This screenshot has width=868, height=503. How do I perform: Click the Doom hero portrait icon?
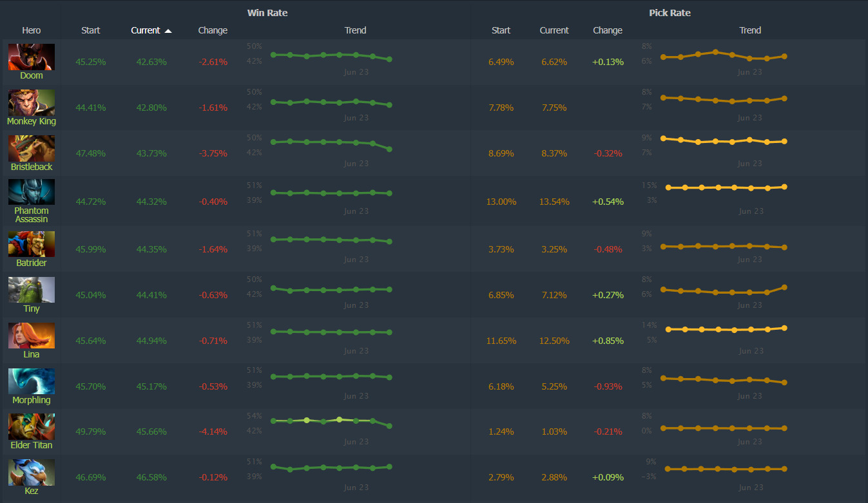click(x=31, y=57)
